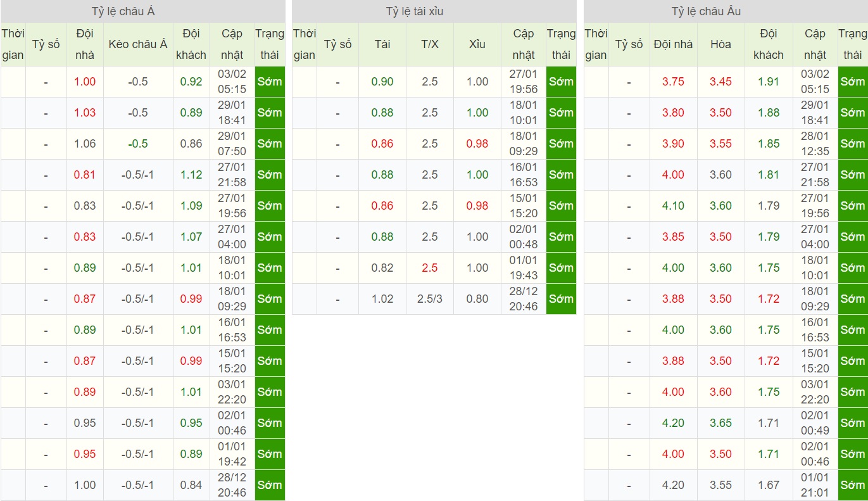868x501 pixels.
Task: Click away odds 1.09 in châu Á table
Action: pos(191,206)
